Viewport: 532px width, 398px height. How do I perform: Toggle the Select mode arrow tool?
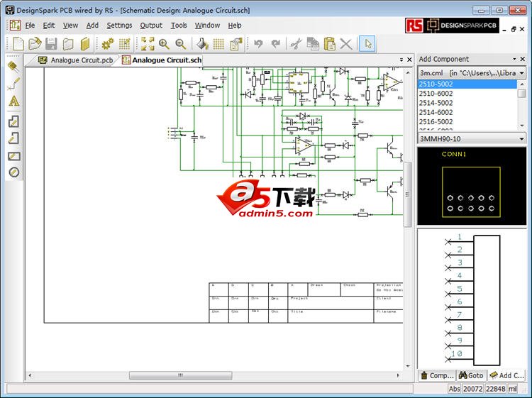click(x=367, y=44)
